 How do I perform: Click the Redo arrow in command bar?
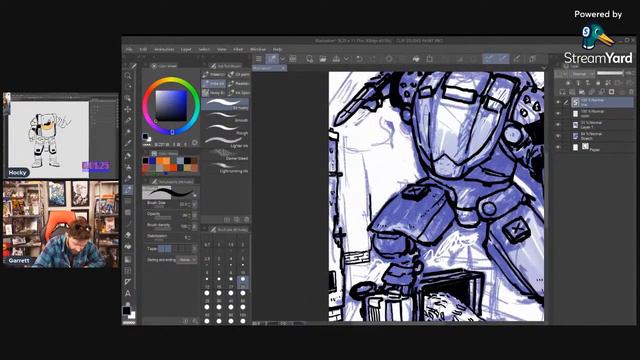373,59
